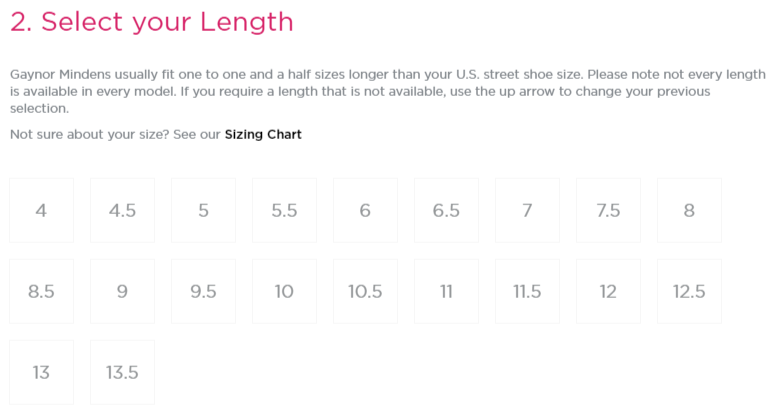Select the 13.5 length button

pyautogui.click(x=122, y=372)
